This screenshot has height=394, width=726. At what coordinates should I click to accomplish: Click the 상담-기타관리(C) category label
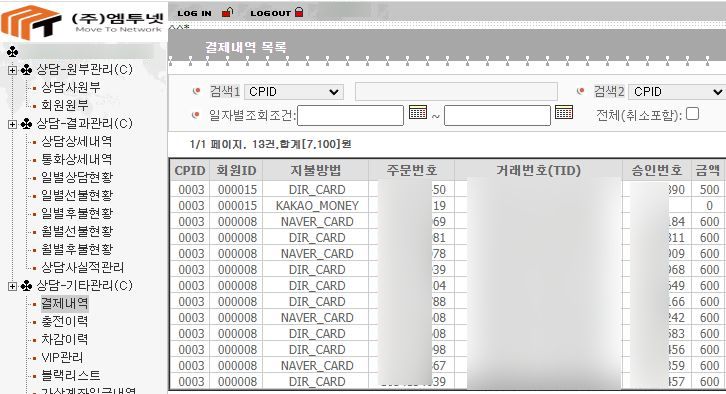(84, 285)
